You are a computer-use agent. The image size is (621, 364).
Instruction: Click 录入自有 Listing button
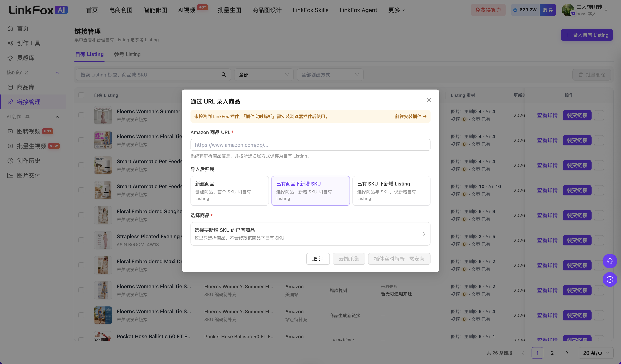pyautogui.click(x=587, y=35)
